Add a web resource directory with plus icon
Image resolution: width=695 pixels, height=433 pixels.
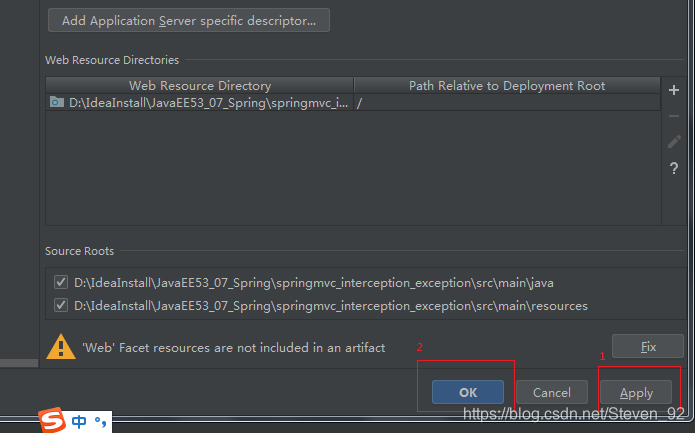tap(674, 90)
